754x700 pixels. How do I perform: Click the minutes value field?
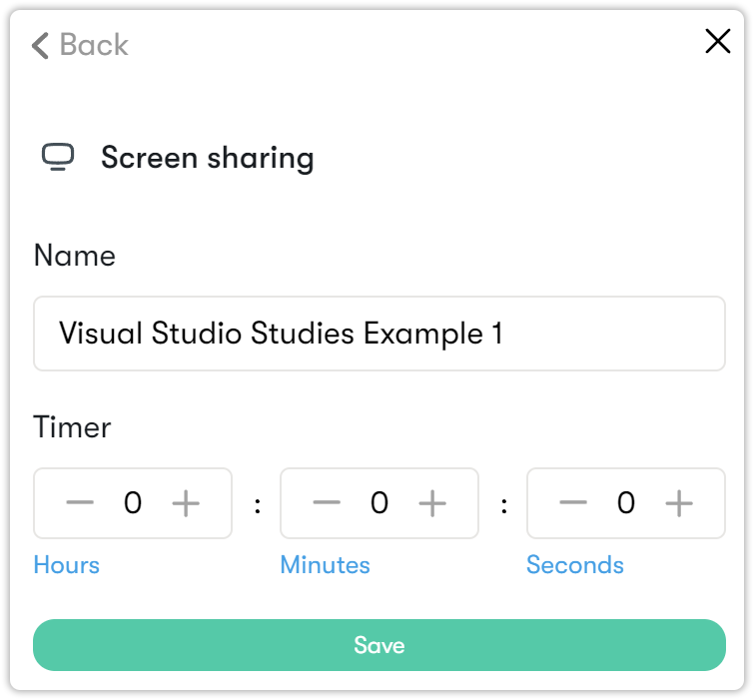[x=379, y=503]
